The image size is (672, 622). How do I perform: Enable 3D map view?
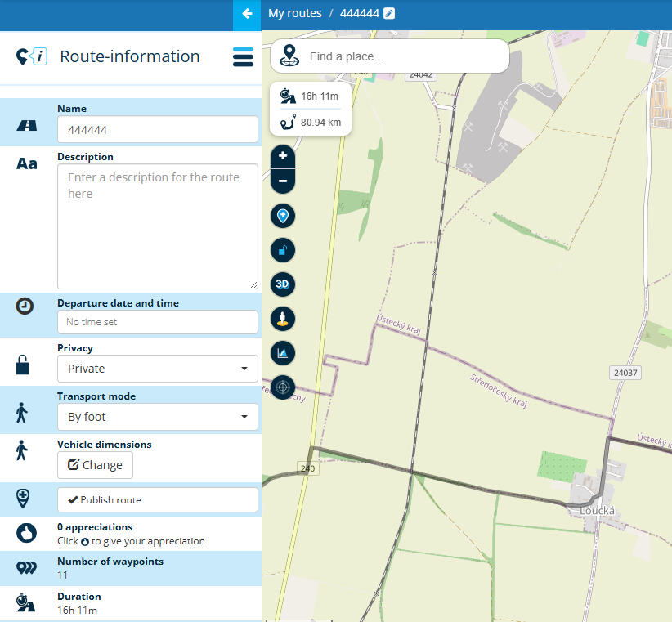click(x=283, y=284)
